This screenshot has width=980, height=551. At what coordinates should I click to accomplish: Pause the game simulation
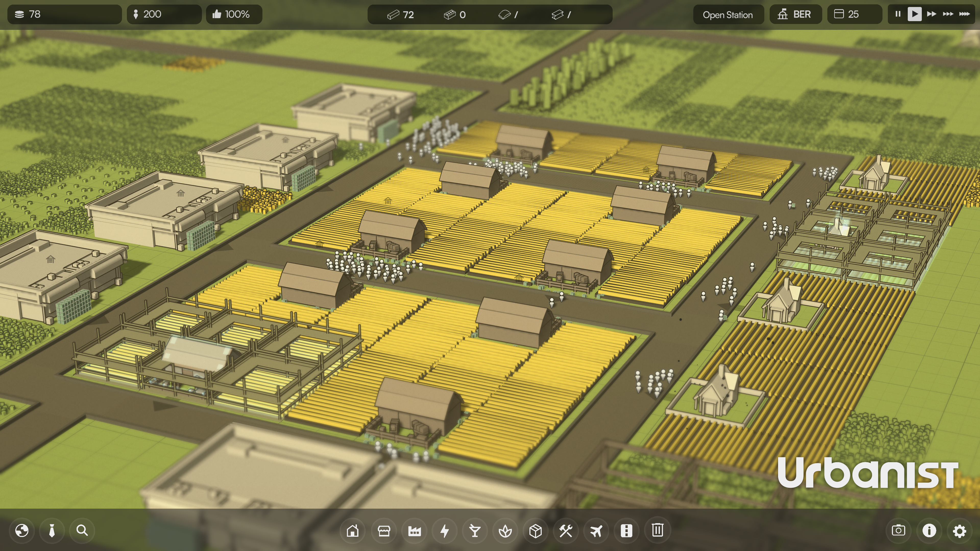898,14
